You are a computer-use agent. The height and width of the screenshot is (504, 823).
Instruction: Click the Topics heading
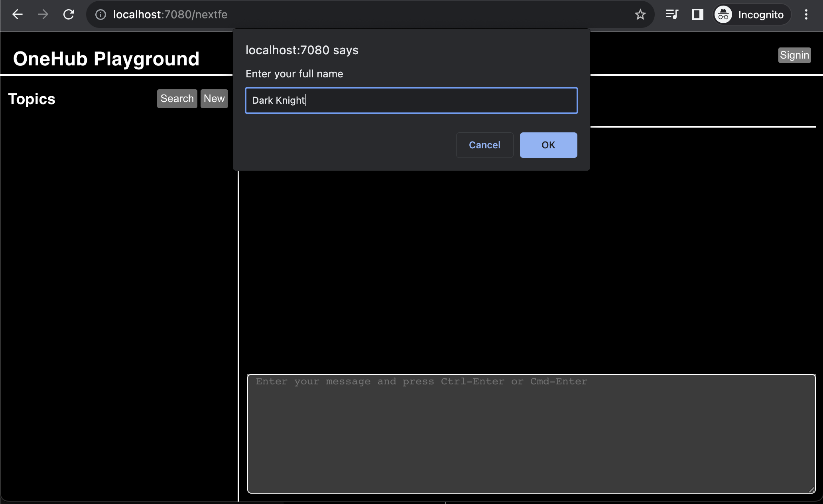(x=32, y=99)
